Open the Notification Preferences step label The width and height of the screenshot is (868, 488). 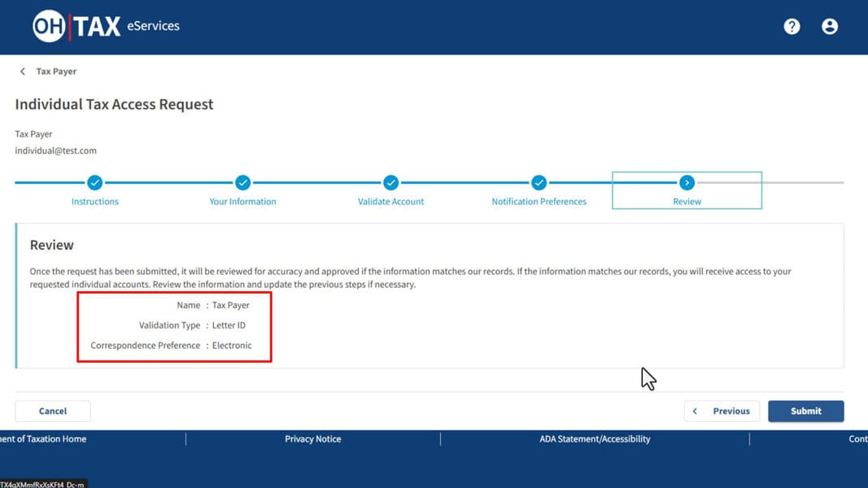pyautogui.click(x=539, y=202)
